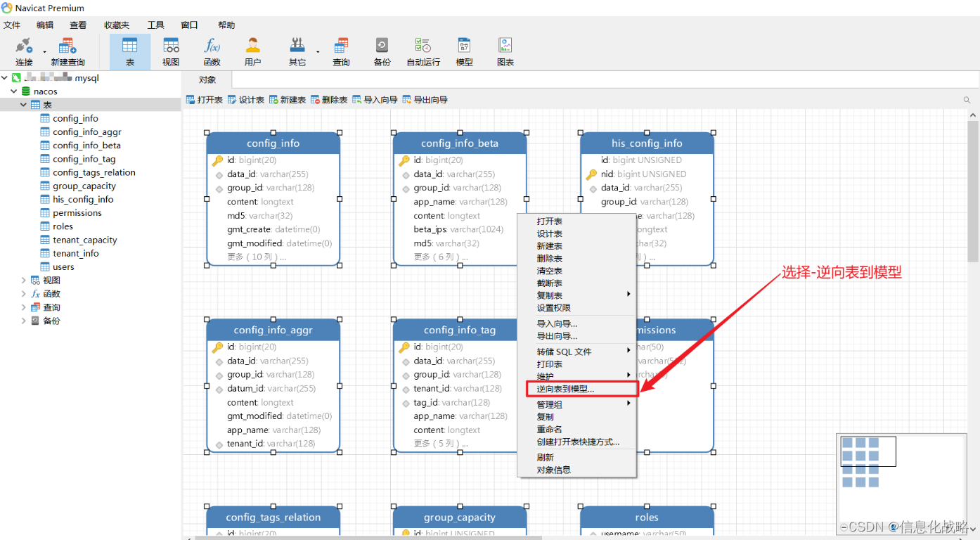This screenshot has width=980, height=540.
Task: Open the 函数 (Function) toolbar icon
Action: coord(212,52)
